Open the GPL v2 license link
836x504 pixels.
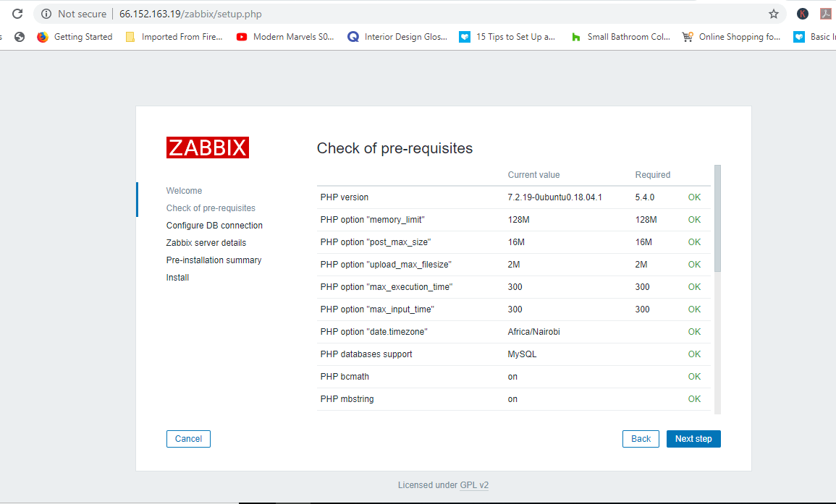click(475, 485)
